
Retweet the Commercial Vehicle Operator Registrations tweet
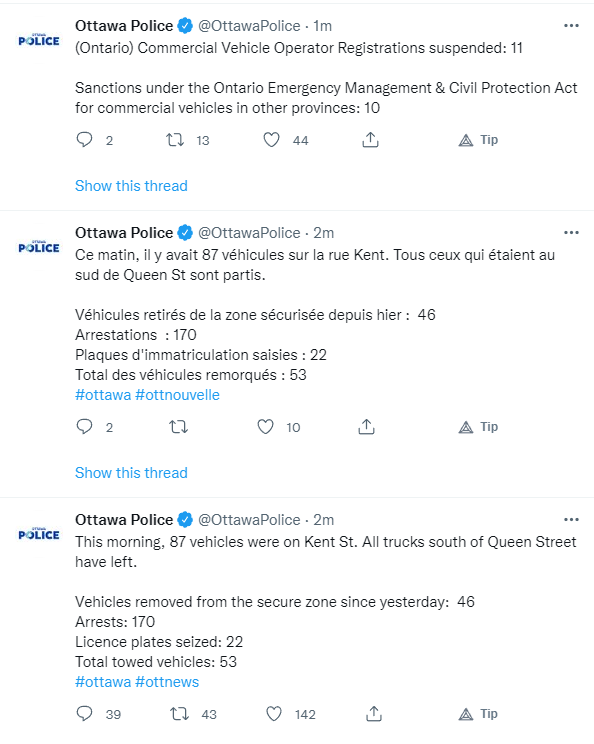click(175, 140)
